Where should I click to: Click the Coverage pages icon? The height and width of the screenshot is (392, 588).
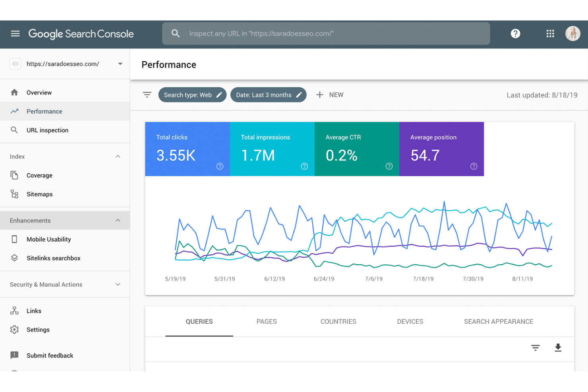point(14,175)
